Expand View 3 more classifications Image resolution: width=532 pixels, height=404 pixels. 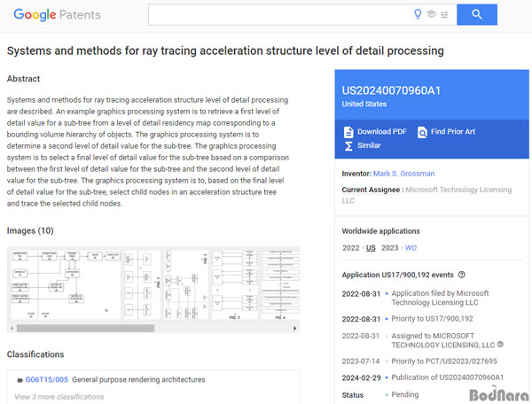coord(59,397)
